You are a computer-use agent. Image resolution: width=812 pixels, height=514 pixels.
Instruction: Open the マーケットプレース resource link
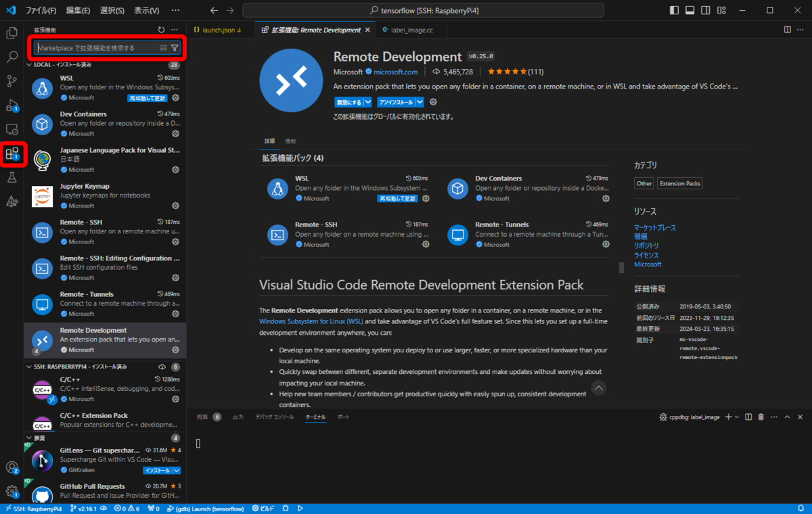point(654,228)
